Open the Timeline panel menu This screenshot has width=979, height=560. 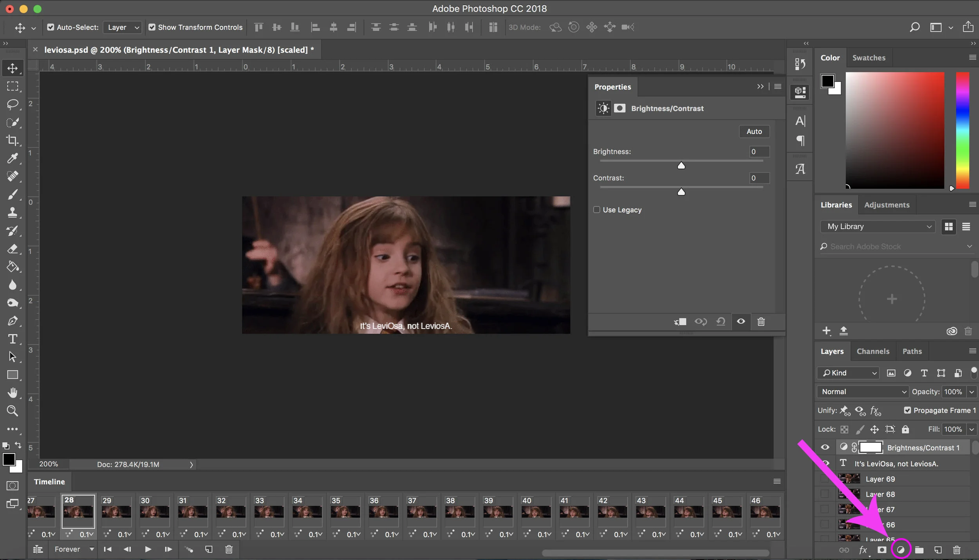(x=777, y=481)
